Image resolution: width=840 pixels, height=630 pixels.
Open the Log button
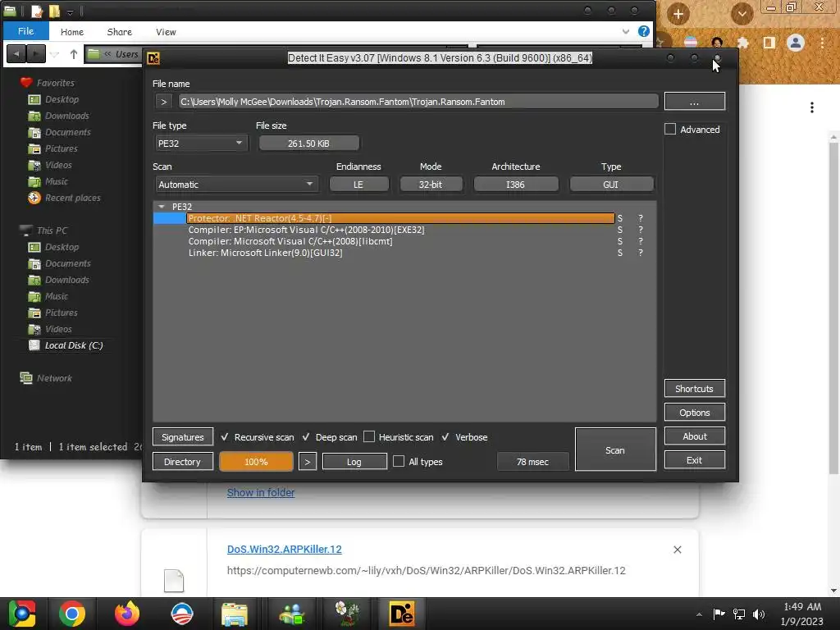pos(354,461)
